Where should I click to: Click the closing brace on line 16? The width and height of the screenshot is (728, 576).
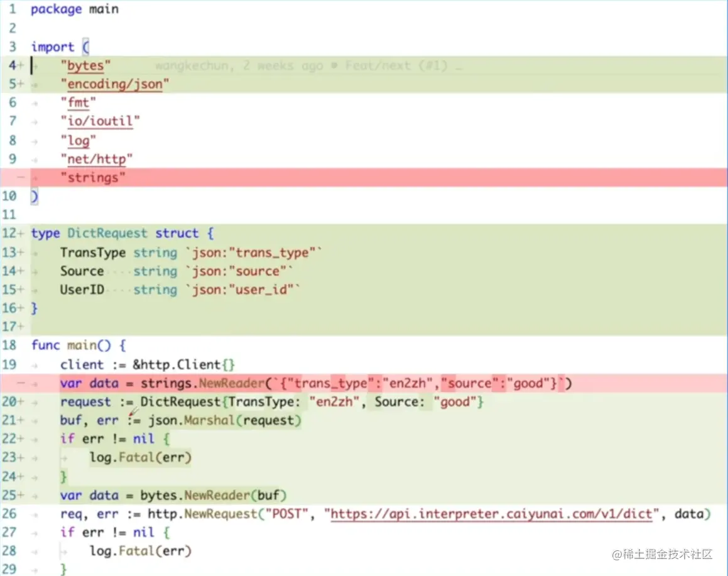click(34, 308)
